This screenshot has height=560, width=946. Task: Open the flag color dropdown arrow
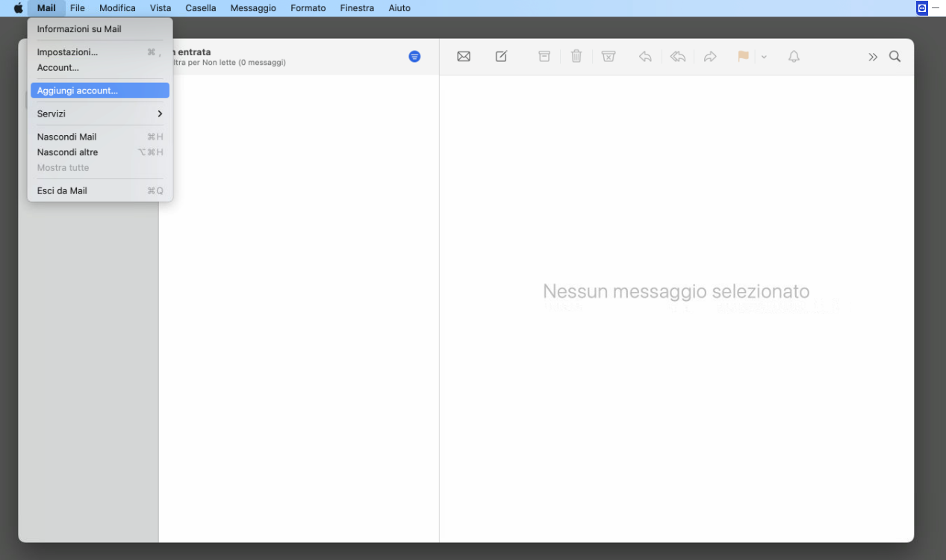pos(764,57)
